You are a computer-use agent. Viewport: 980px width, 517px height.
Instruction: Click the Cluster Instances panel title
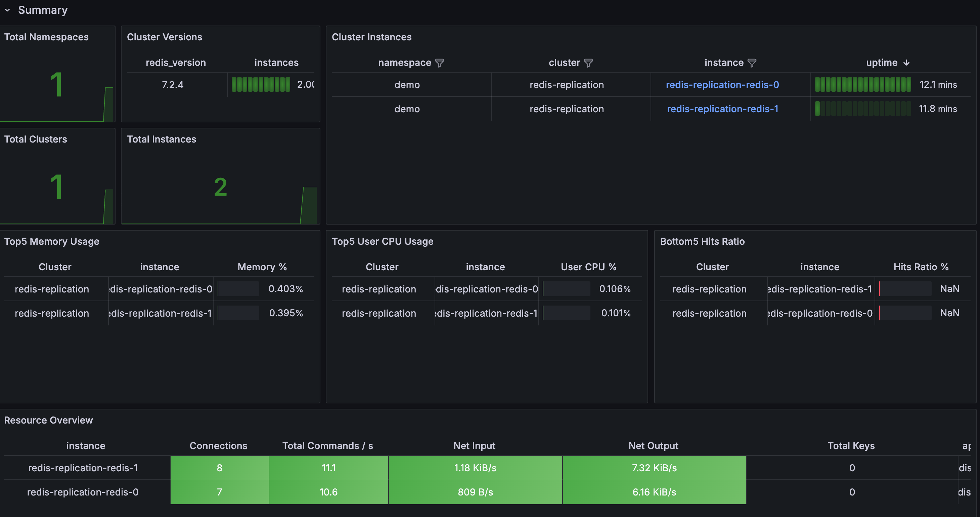(371, 37)
